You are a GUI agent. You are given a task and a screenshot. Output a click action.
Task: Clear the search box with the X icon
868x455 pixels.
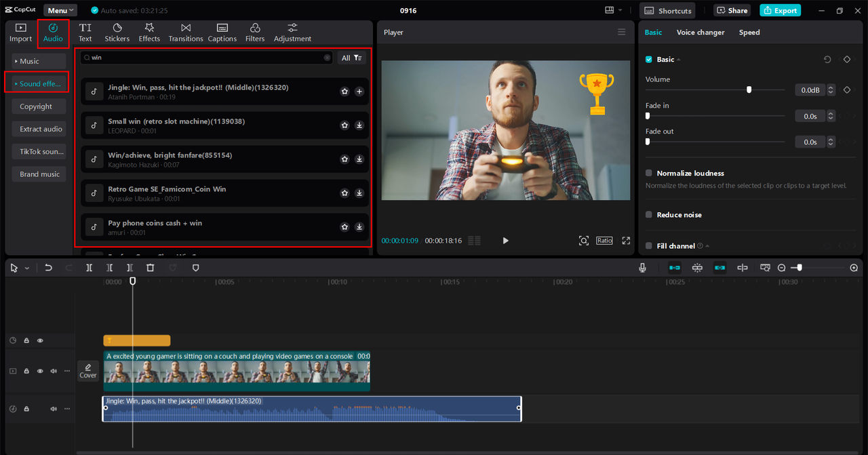pos(328,58)
